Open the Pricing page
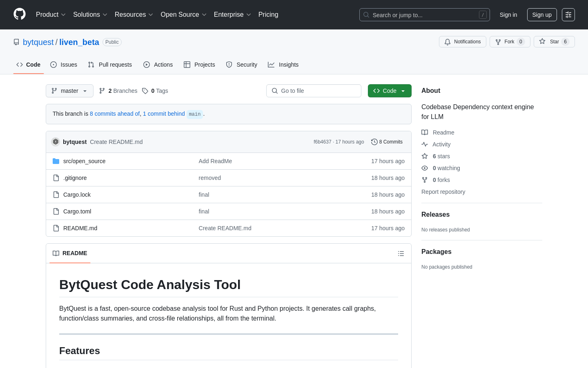Screen dimensions: 588x368 click(x=268, y=15)
